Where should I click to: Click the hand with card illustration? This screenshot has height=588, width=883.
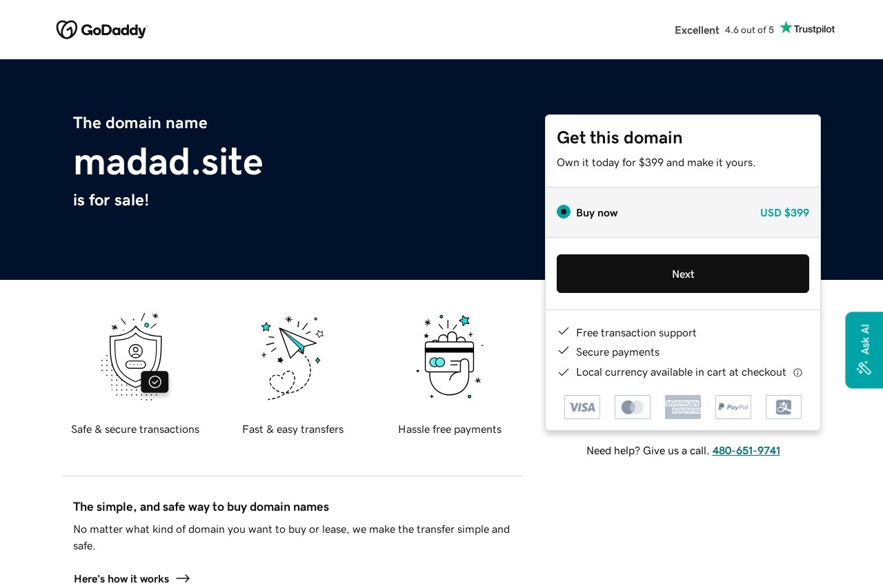(450, 356)
